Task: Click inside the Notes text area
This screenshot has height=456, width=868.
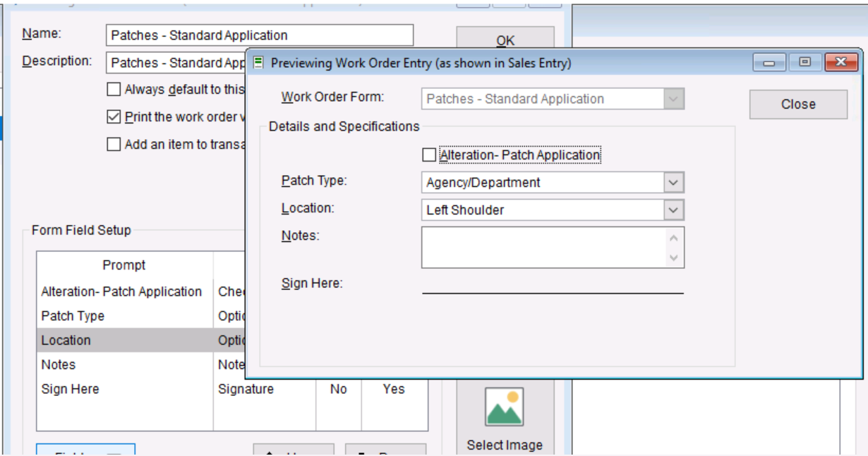Action: coord(543,247)
